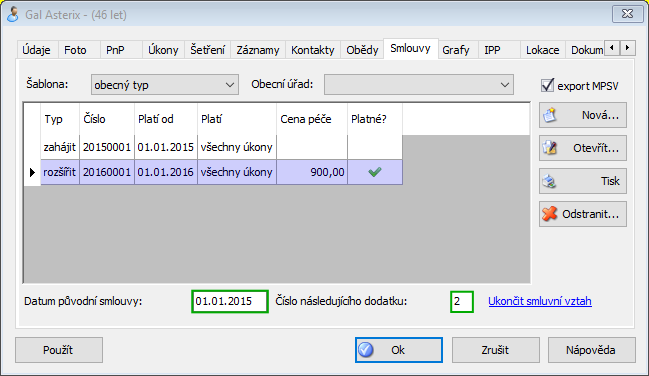Click the green checkmark in Platné column
Image resolution: width=649 pixels, height=376 pixels.
[375, 172]
